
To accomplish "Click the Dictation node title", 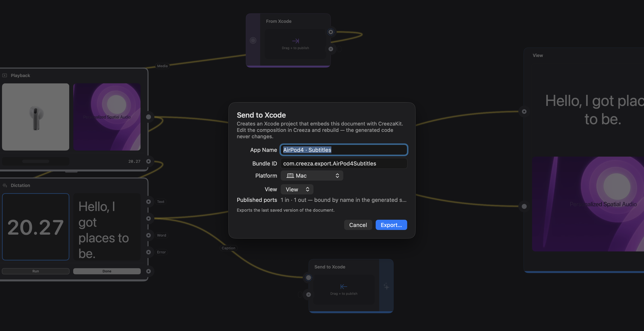I will coord(20,185).
